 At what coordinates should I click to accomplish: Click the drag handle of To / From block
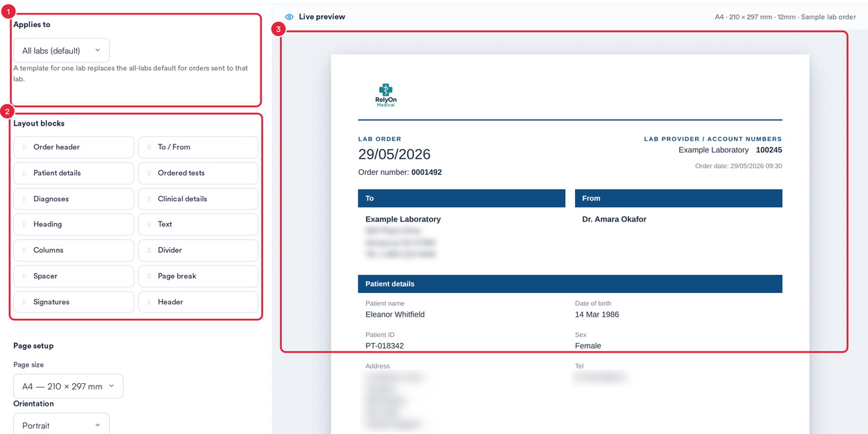pyautogui.click(x=149, y=147)
